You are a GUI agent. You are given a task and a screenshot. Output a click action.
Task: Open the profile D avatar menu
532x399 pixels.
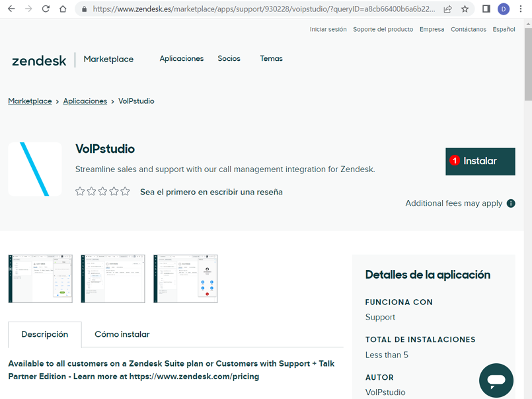[504, 9]
